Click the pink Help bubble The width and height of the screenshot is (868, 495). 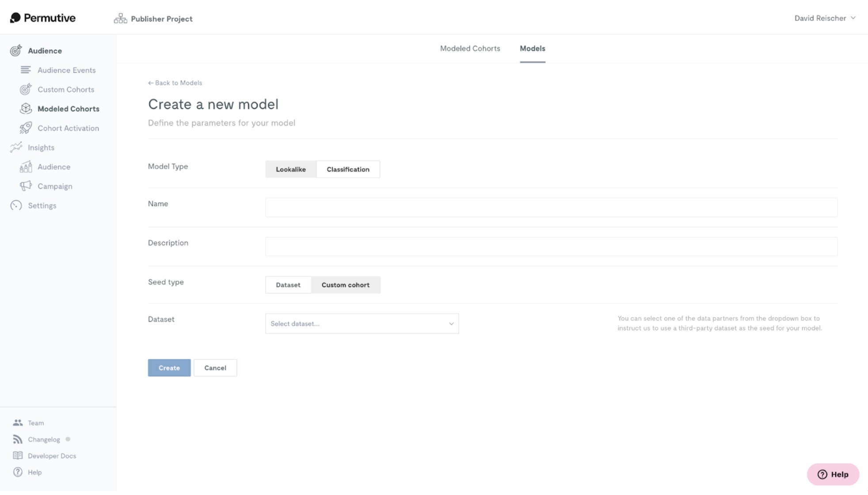pyautogui.click(x=833, y=474)
